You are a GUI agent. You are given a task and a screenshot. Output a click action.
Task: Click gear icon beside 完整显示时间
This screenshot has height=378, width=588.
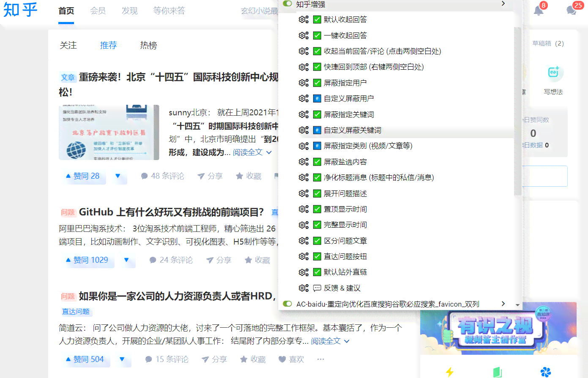pos(304,225)
